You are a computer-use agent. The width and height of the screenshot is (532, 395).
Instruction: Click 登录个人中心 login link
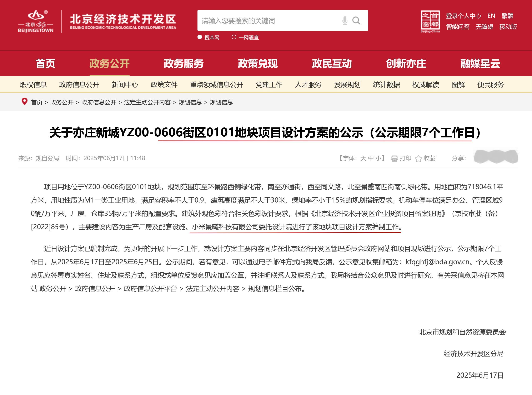pos(463,16)
